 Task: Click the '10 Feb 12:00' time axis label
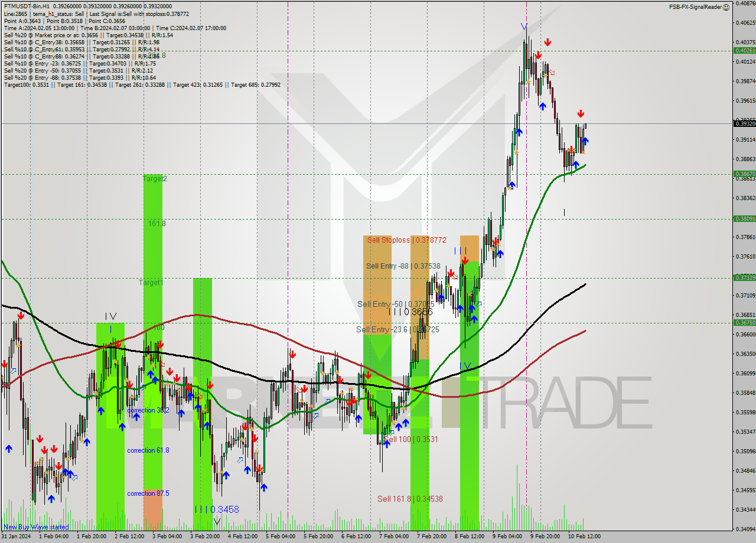click(x=584, y=537)
